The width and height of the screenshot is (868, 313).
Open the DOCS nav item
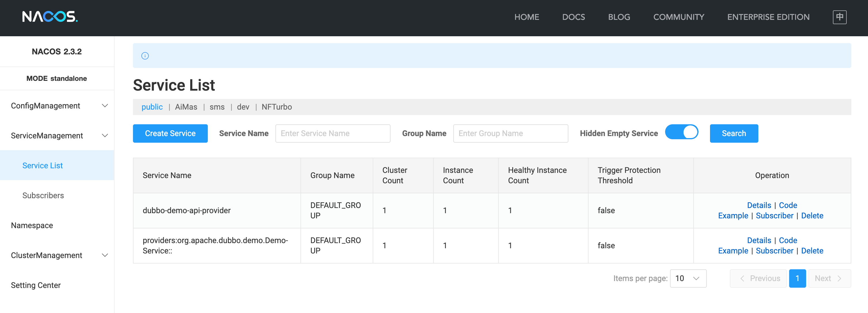click(573, 17)
